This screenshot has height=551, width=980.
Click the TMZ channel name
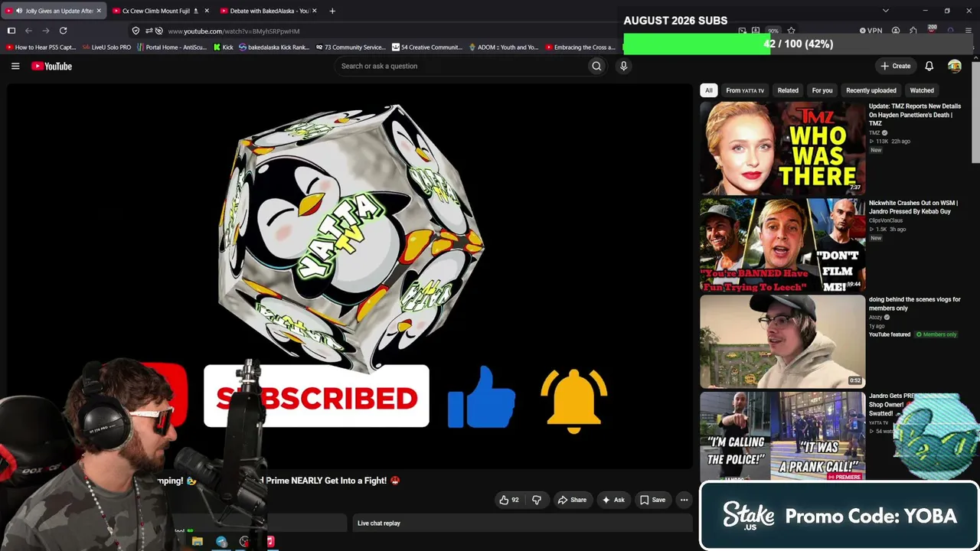coord(874,132)
